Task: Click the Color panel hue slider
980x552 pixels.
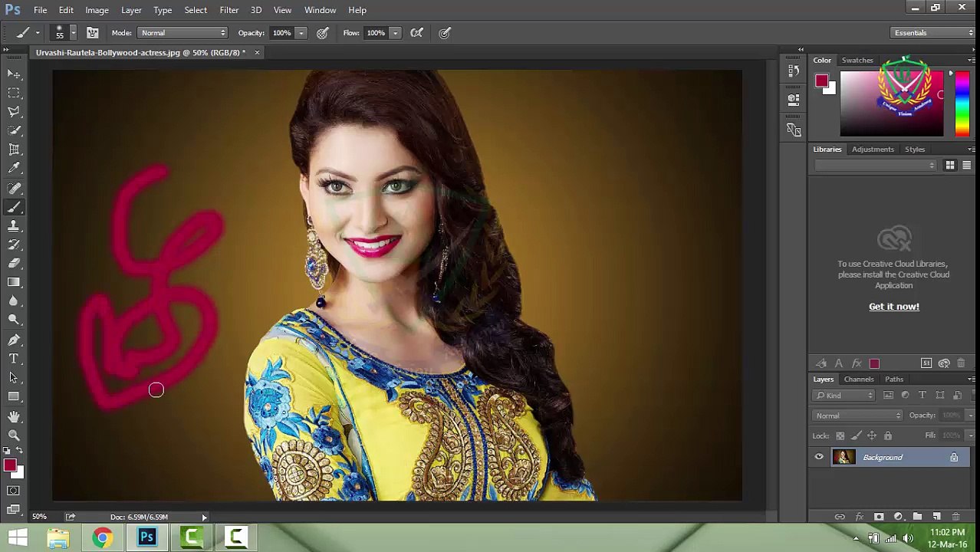Action: [962, 104]
